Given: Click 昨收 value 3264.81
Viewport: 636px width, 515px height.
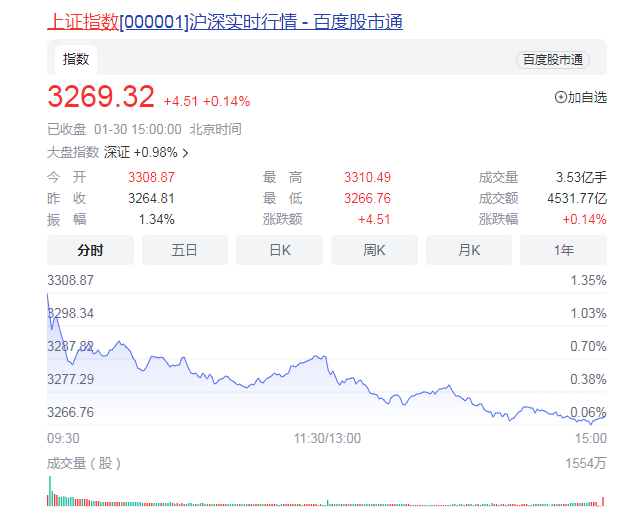Looking at the screenshot, I should coord(151,198).
